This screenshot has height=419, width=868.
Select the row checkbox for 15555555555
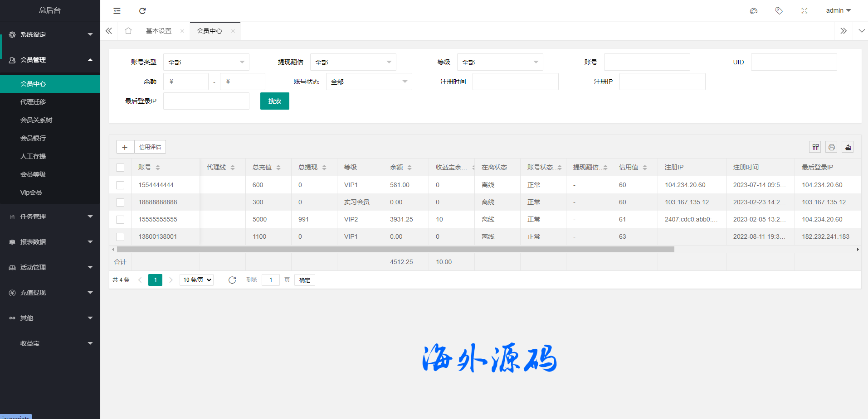(x=120, y=220)
